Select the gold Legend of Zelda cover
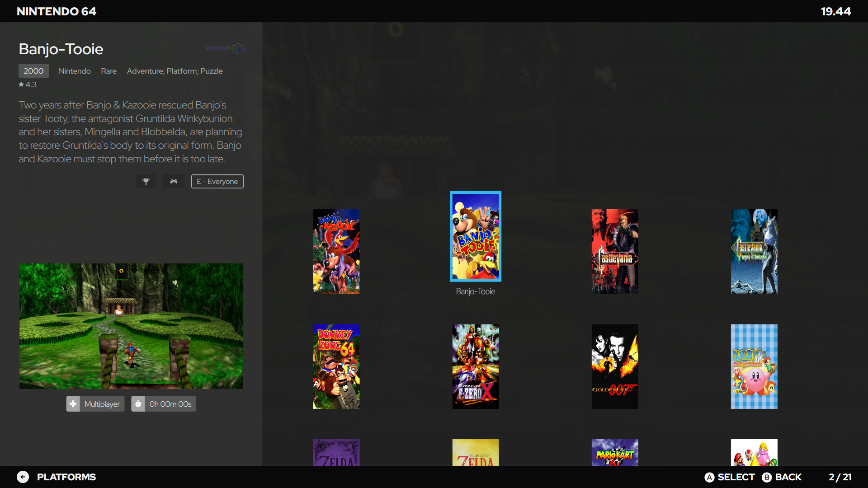Screen dimensions: 868x488 click(476, 452)
